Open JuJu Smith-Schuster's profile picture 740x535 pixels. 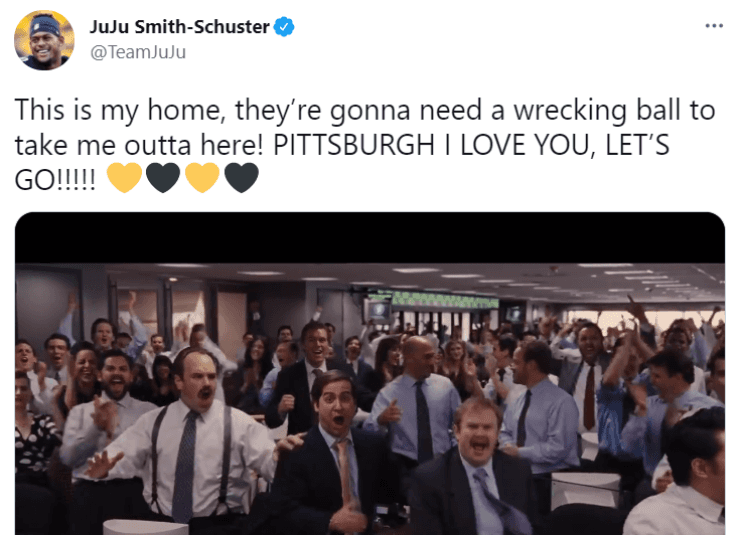(x=44, y=40)
